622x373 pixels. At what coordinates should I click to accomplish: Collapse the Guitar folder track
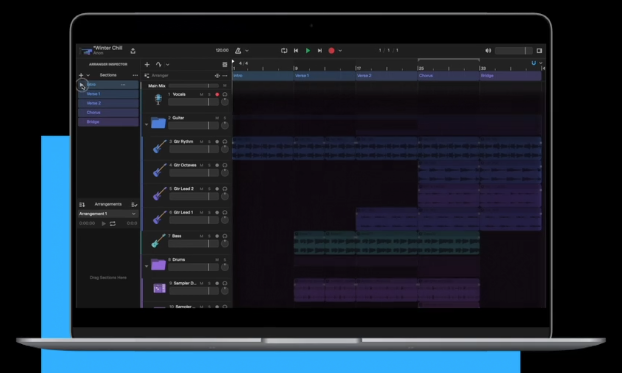tap(146, 124)
